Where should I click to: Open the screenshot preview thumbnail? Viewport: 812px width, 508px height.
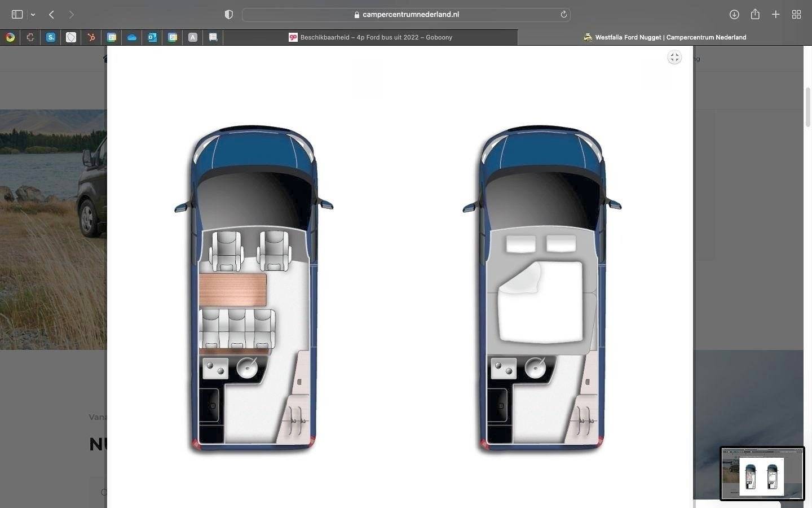[762, 473]
